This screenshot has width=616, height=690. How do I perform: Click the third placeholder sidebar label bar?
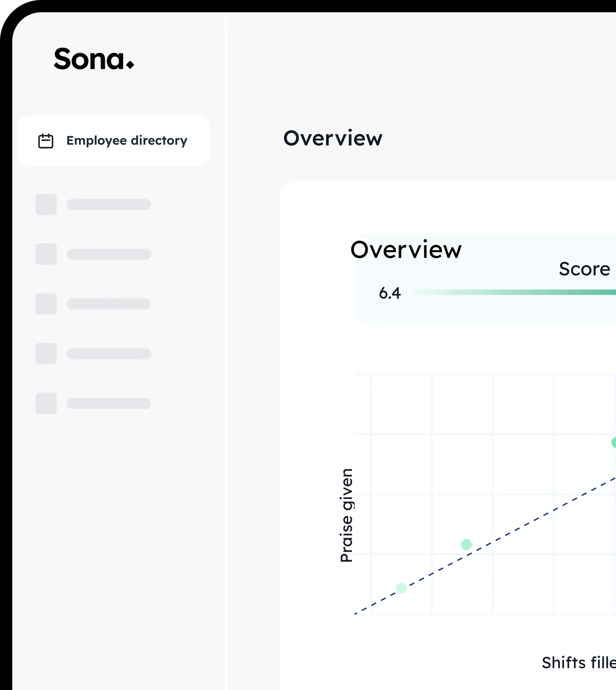click(x=109, y=304)
